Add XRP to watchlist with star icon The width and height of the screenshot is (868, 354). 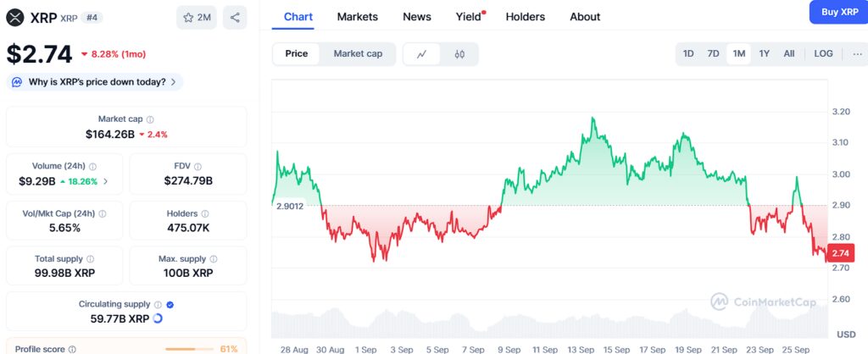[x=197, y=18]
